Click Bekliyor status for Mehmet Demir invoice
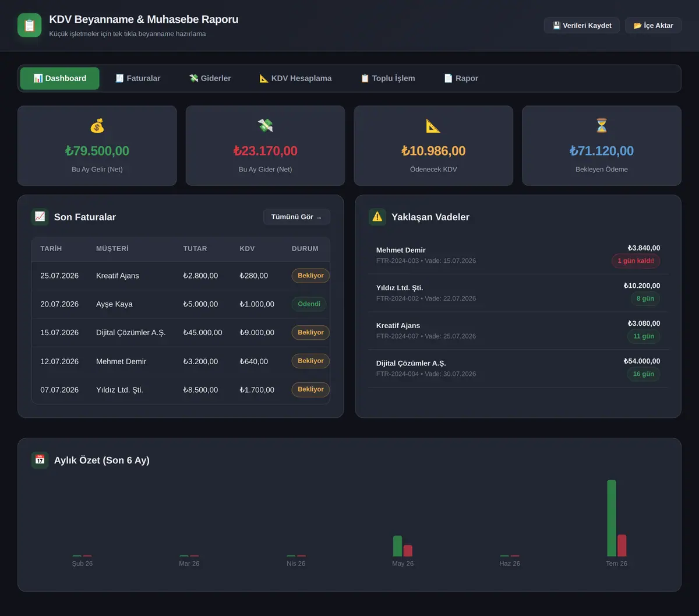699x616 pixels. (310, 361)
